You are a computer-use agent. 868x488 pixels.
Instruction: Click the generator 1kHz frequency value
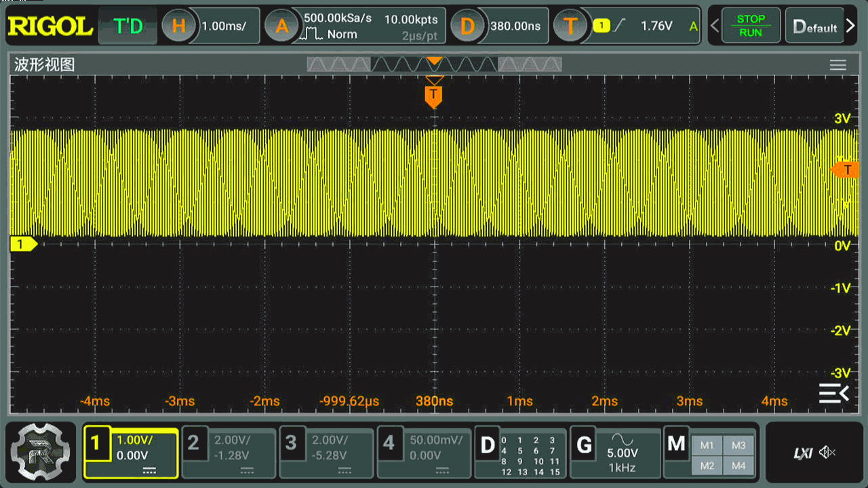[x=622, y=468]
